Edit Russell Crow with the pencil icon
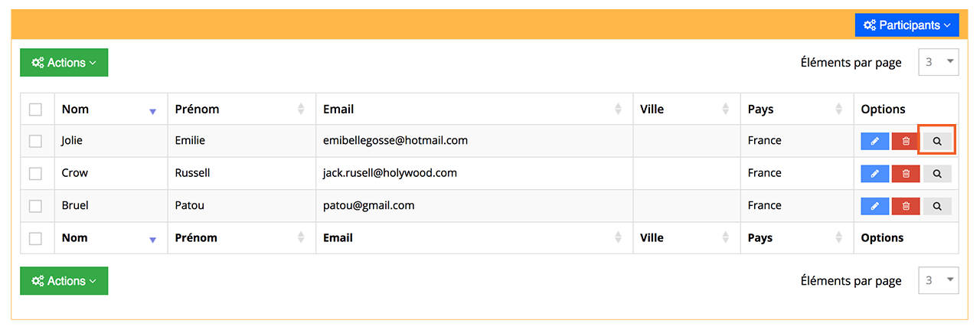 [875, 174]
